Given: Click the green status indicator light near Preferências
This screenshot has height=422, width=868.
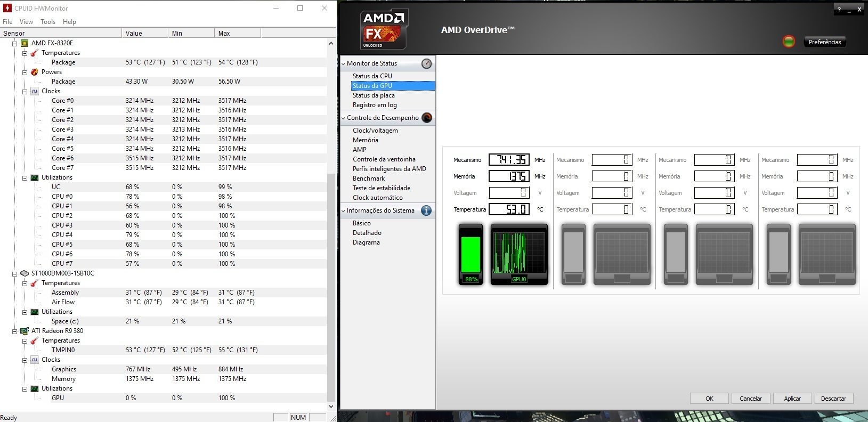Looking at the screenshot, I should 789,42.
